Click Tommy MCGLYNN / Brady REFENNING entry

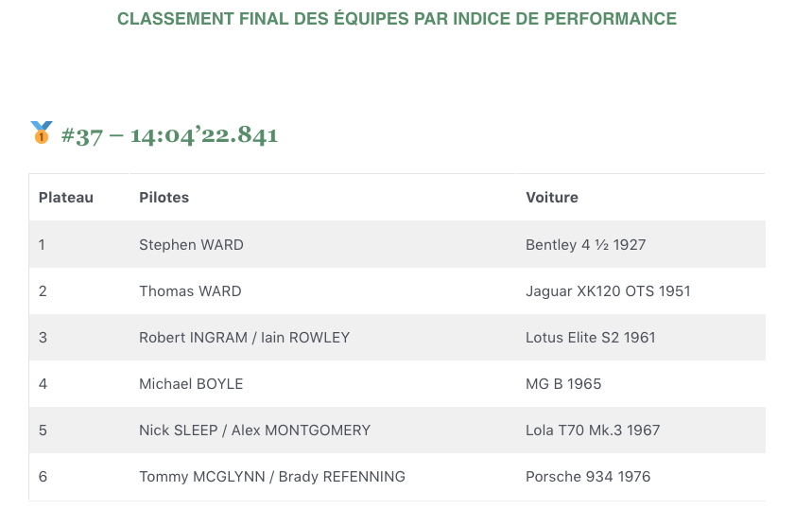[x=272, y=477]
